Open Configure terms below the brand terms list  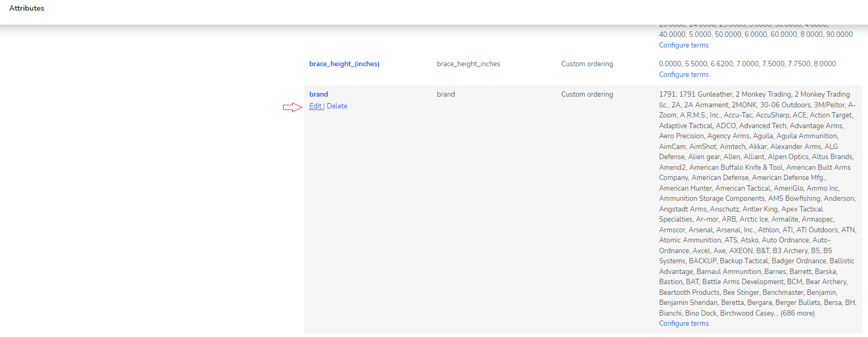684,324
